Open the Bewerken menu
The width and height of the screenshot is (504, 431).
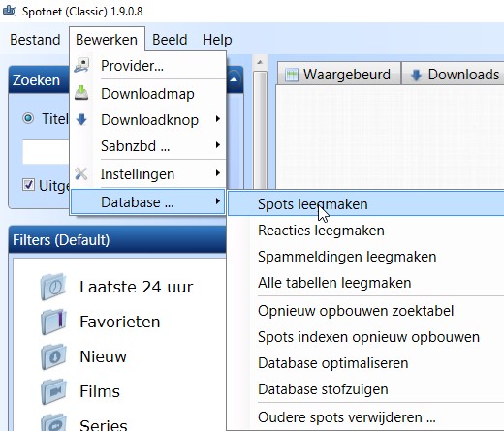107,40
